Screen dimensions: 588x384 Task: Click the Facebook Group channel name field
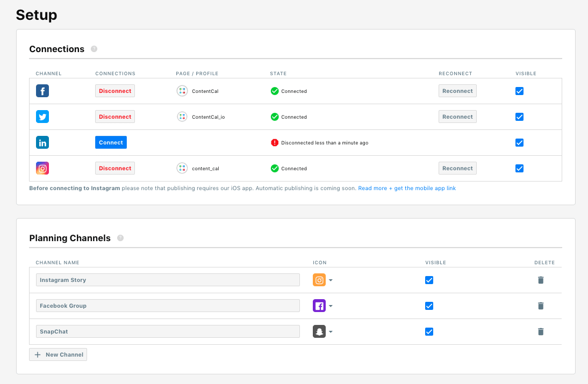(x=168, y=306)
